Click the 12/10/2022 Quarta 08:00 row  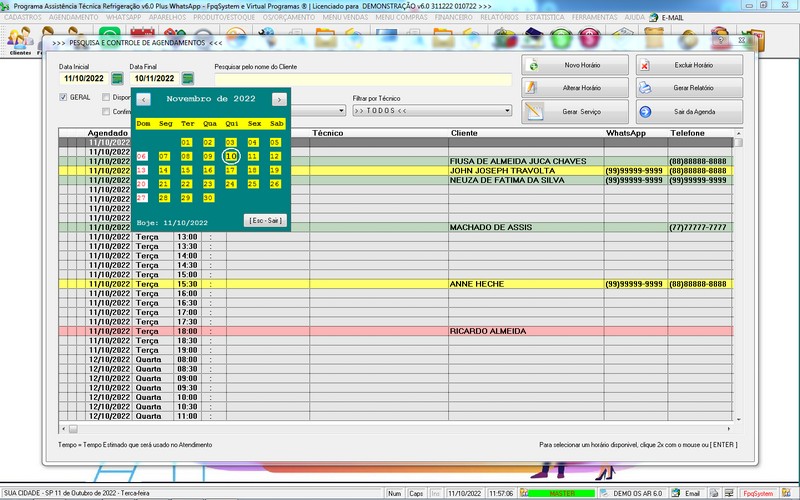click(395, 360)
